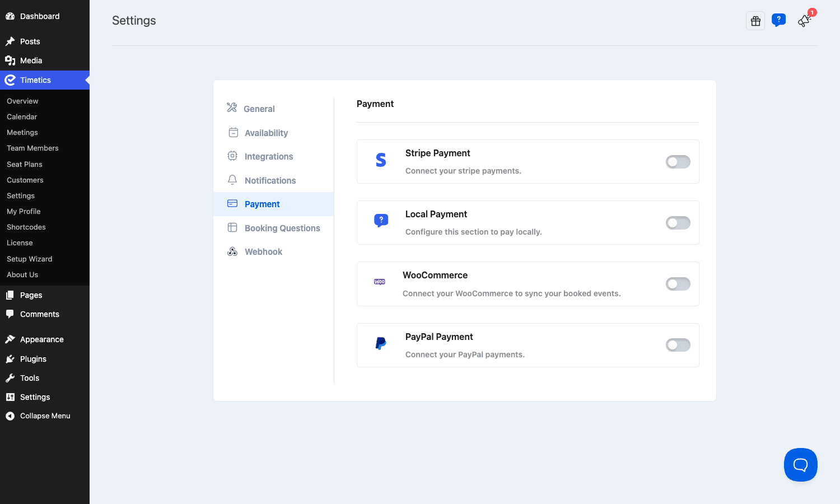This screenshot has height=504, width=840.
Task: Turn on the WooCommerce toggle
Action: pos(678,284)
